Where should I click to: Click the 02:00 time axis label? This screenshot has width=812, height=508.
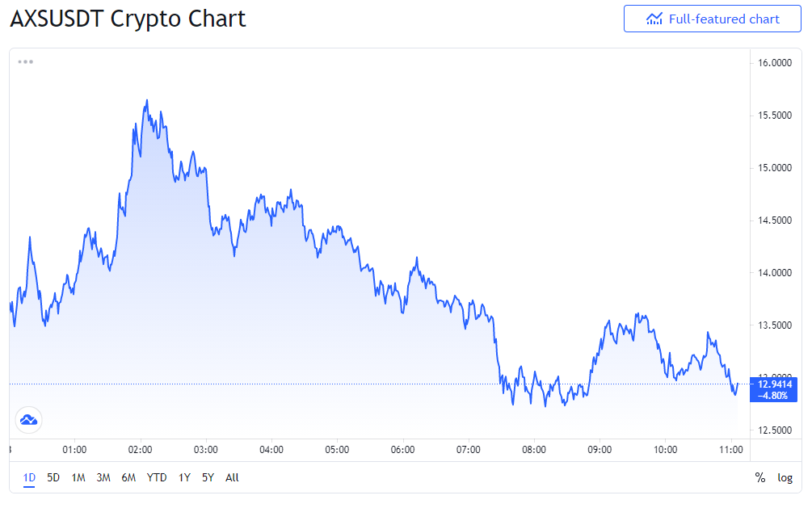point(140,450)
